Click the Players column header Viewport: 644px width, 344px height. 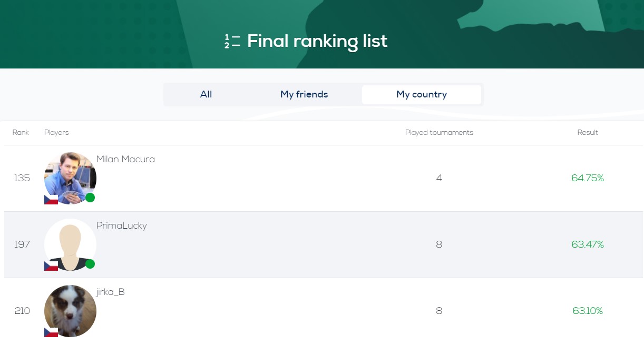(x=56, y=132)
